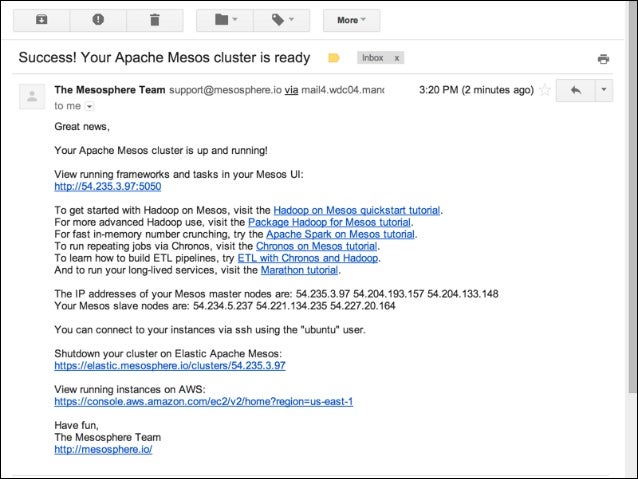Click slave node IP 54.221.134.235
Screen dimensions: 638x479
point(291,306)
